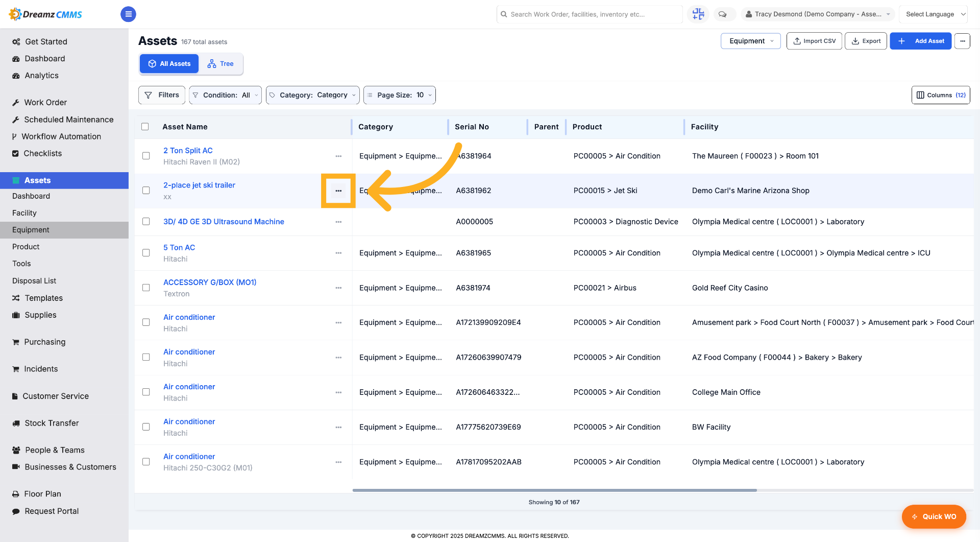This screenshot has height=542, width=980.
Task: Open row actions for 2 Ton Split AC
Action: pos(338,156)
